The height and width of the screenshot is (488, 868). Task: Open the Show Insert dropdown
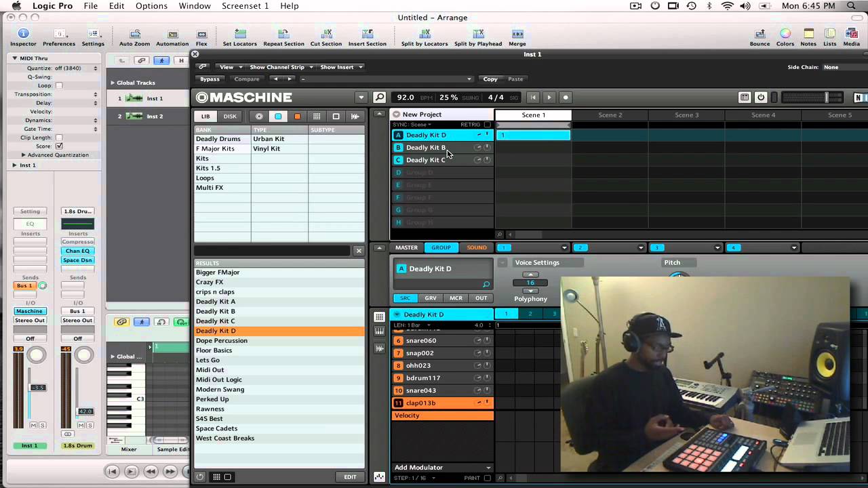point(342,67)
